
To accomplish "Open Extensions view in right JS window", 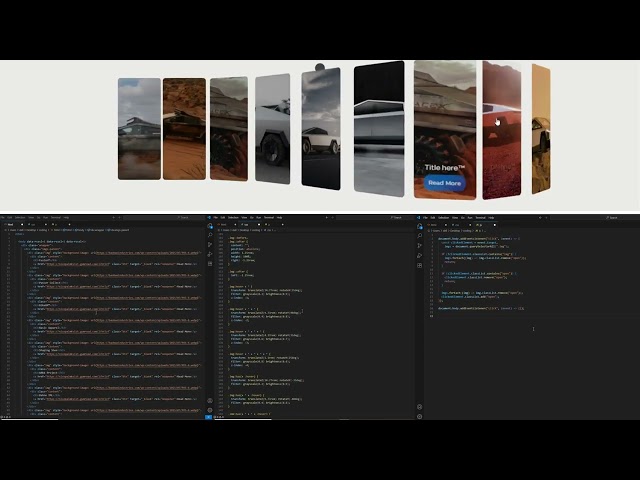I will [420, 265].
